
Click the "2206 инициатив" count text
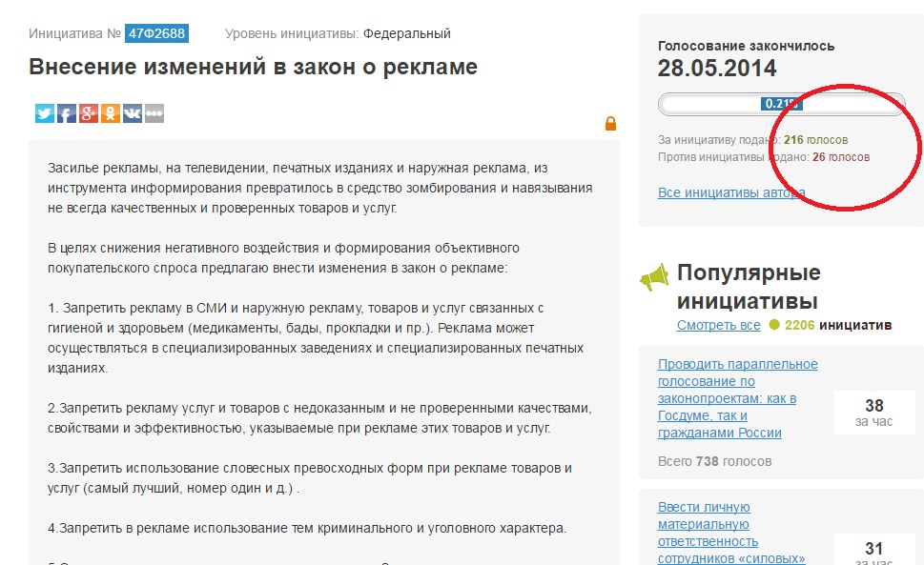point(838,325)
